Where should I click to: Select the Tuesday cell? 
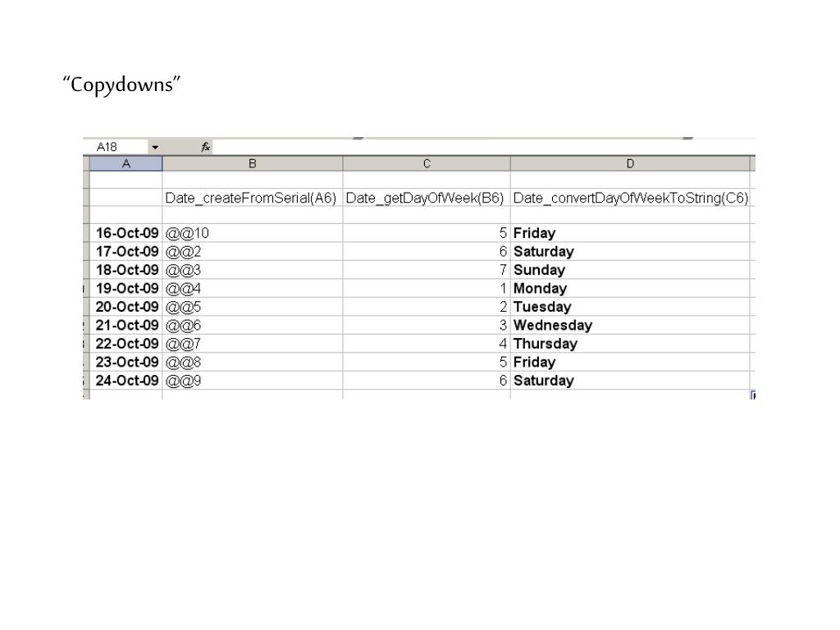point(630,307)
